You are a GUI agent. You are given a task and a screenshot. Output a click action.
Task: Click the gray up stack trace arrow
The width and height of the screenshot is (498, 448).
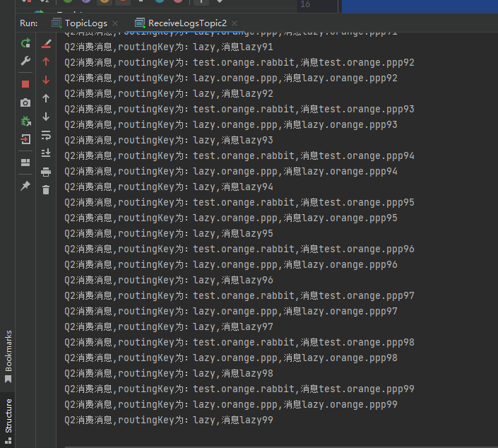pyautogui.click(x=46, y=98)
